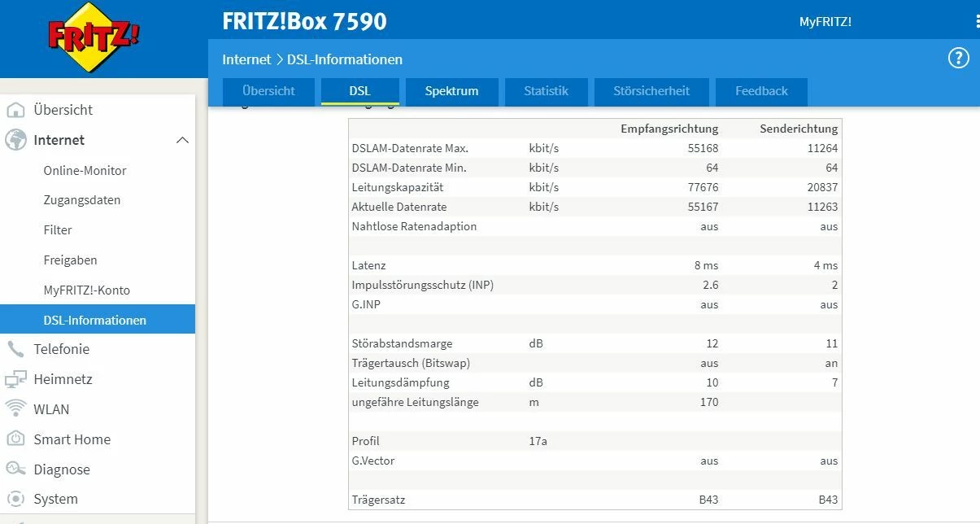The height and width of the screenshot is (524, 980).
Task: Click DSL-Informationen in the breadcrumb
Action: [345, 59]
